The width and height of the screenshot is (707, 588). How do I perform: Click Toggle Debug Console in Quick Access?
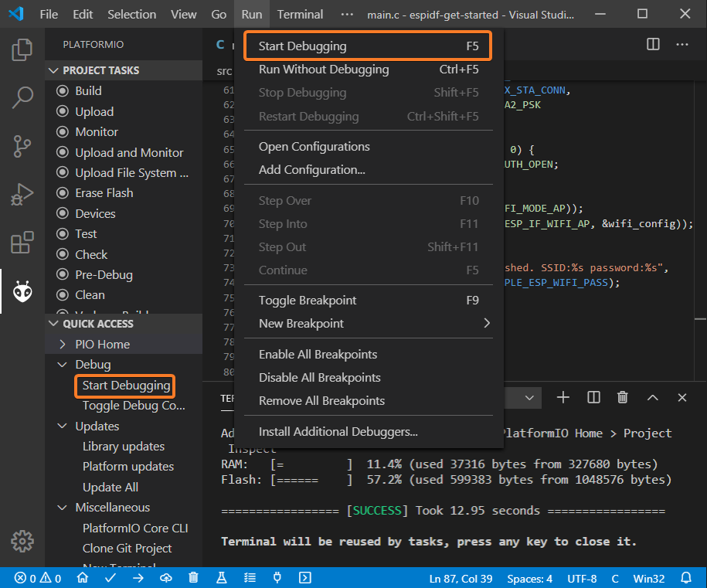[134, 406]
